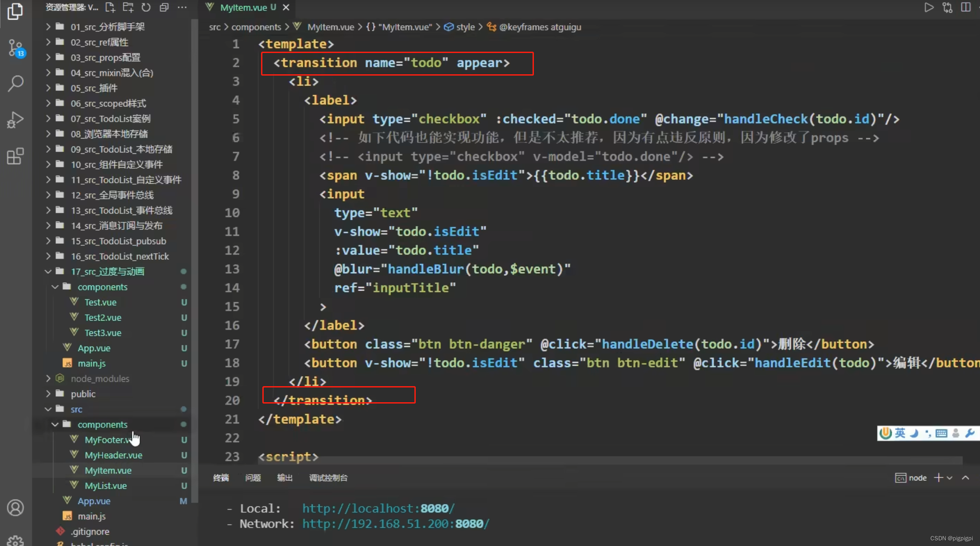
Task: Click the IME soft keyboard icon
Action: [x=941, y=433]
